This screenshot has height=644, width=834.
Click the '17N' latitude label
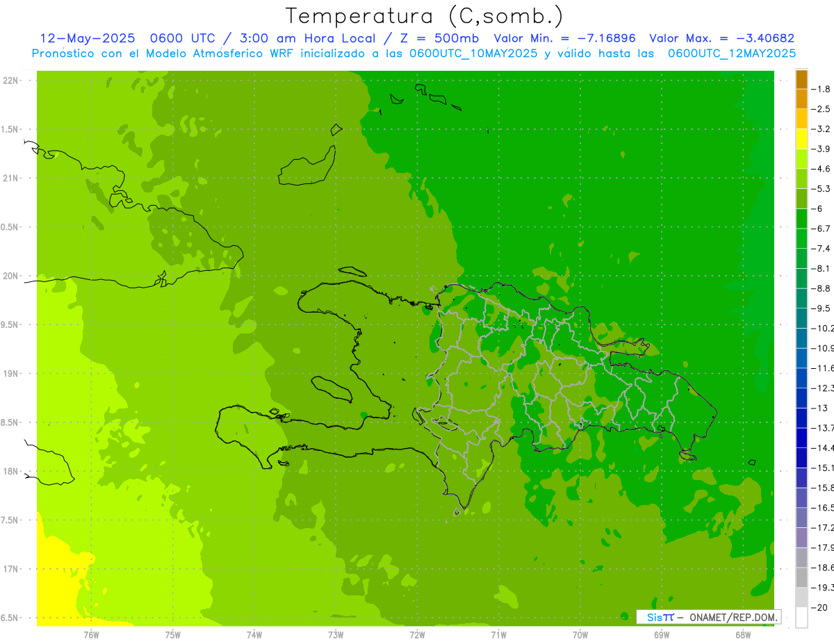(11, 569)
